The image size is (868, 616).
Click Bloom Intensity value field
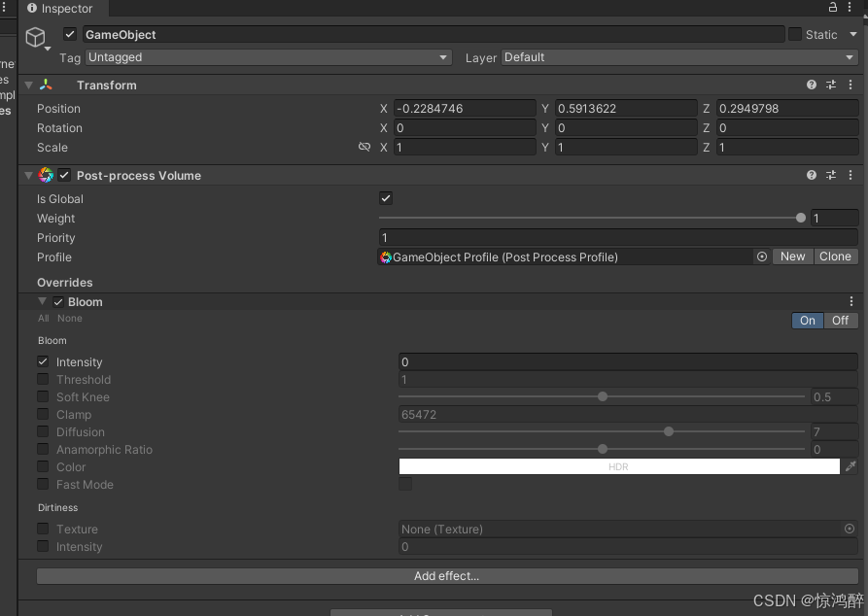pyautogui.click(x=628, y=362)
